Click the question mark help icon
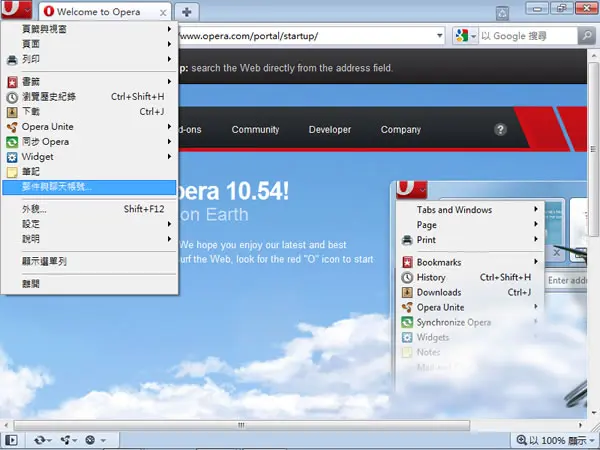This screenshot has height=450, width=600. tap(500, 129)
